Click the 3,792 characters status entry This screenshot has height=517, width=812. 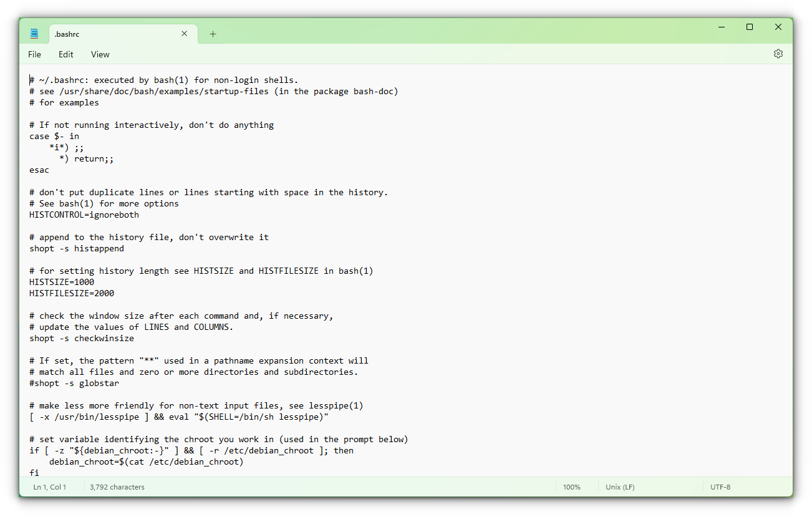117,487
